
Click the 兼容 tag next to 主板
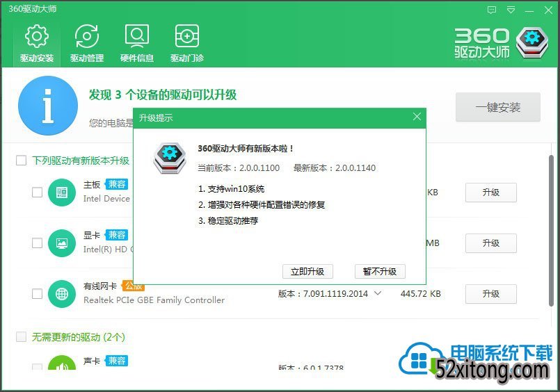116,184
